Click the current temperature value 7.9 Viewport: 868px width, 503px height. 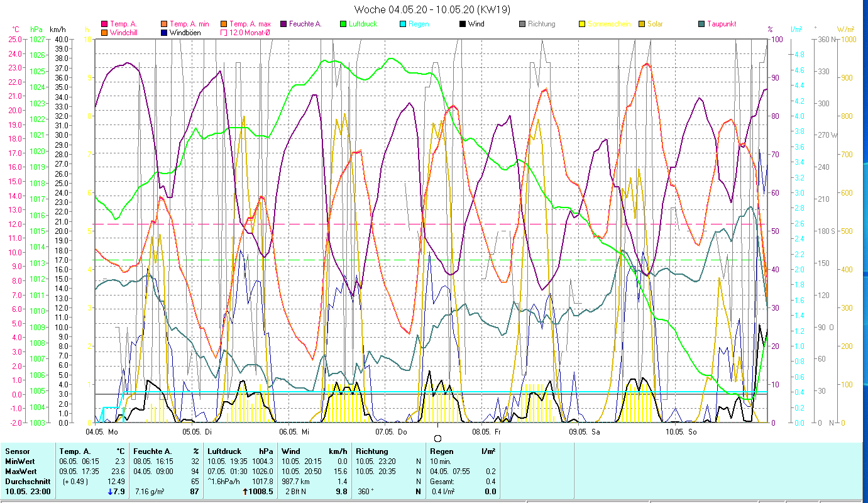[x=120, y=492]
